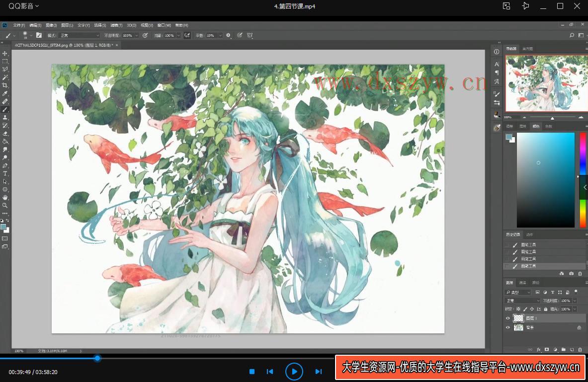588x382 pixels.
Task: Click the color picker field
Action: tap(546, 180)
